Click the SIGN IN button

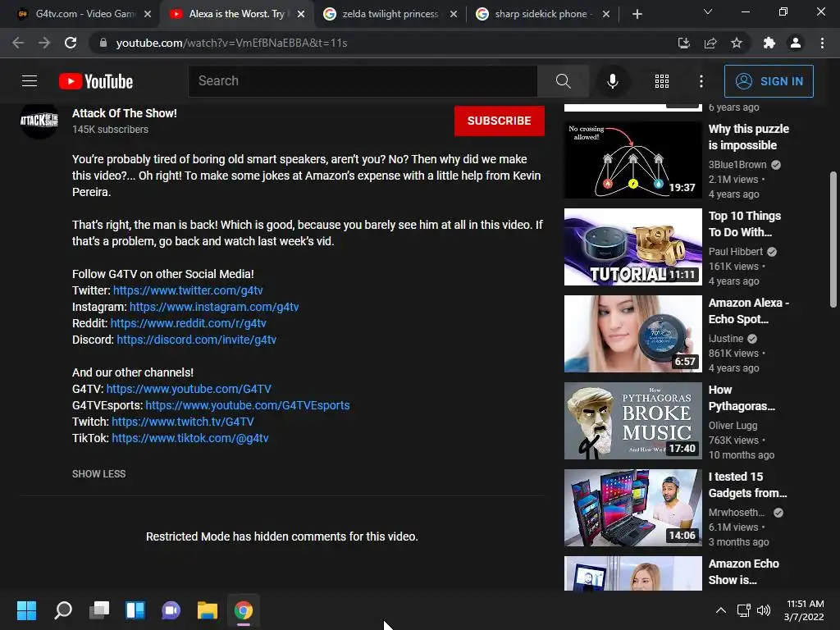point(769,81)
